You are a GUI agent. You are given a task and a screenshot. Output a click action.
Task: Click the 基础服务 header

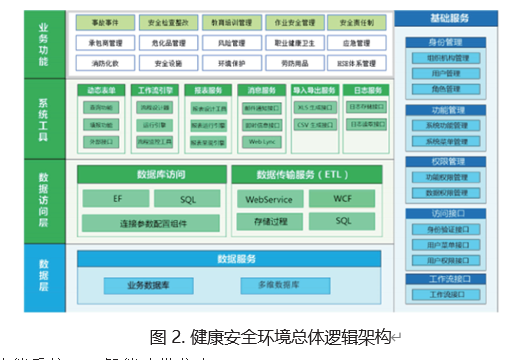(x=446, y=18)
